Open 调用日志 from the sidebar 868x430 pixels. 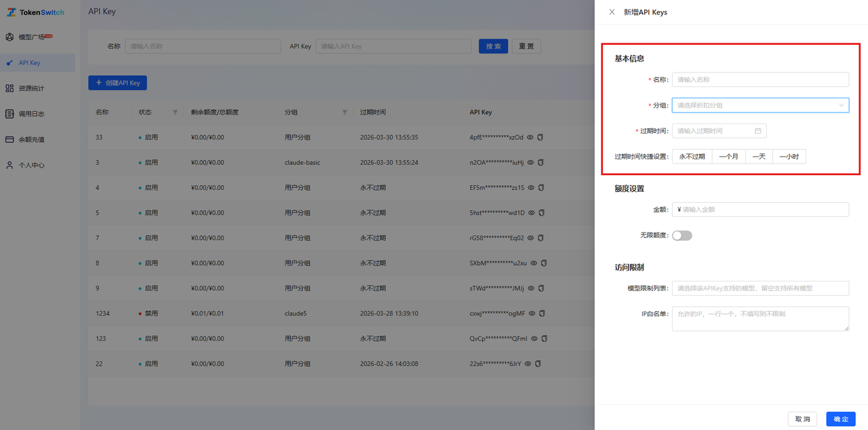pyautogui.click(x=38, y=114)
